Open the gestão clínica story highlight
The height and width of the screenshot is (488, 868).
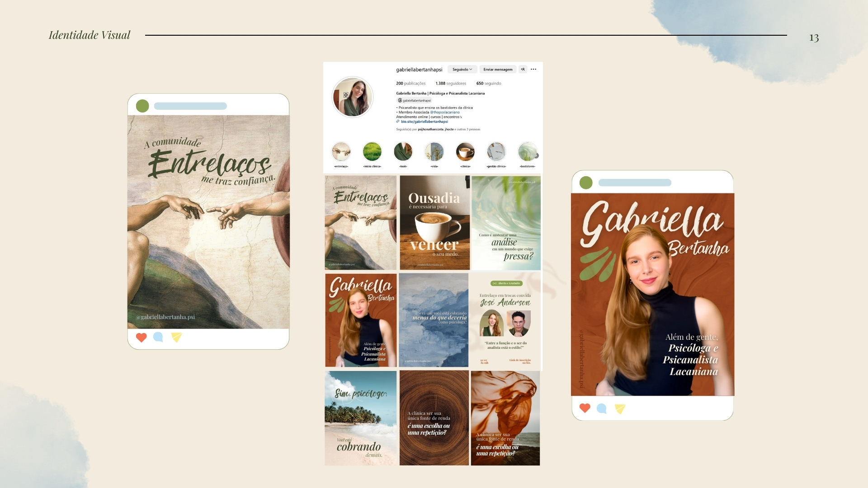[496, 152]
